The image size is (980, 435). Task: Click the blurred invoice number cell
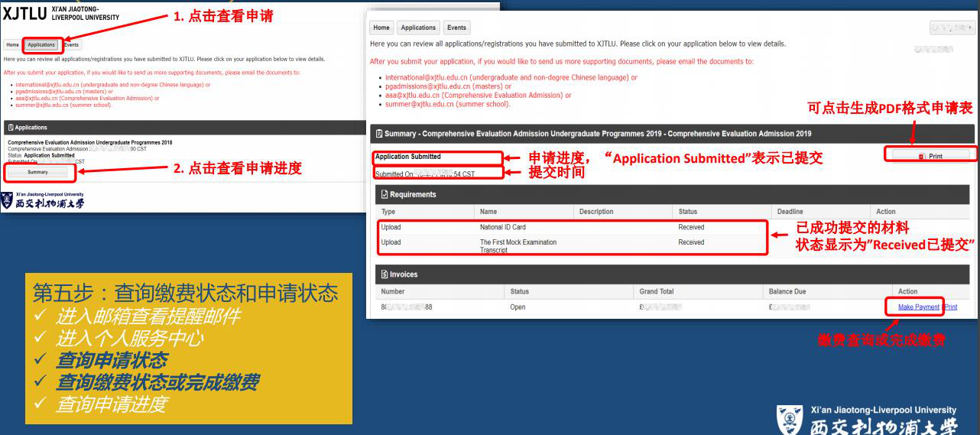407,307
